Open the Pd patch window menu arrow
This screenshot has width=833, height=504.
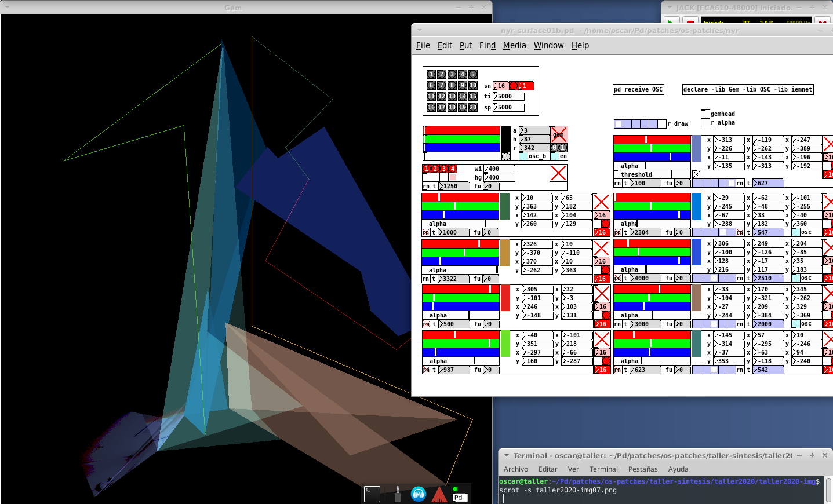coord(419,30)
